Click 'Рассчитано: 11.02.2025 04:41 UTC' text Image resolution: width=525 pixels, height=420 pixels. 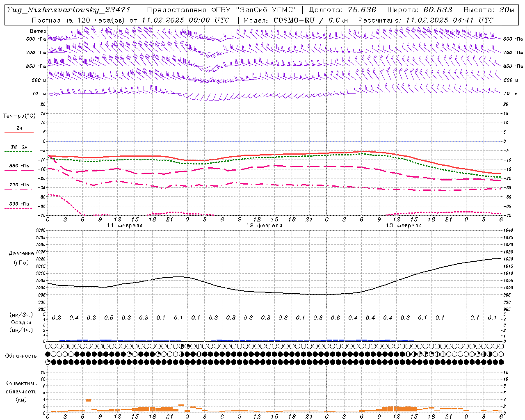(426, 20)
